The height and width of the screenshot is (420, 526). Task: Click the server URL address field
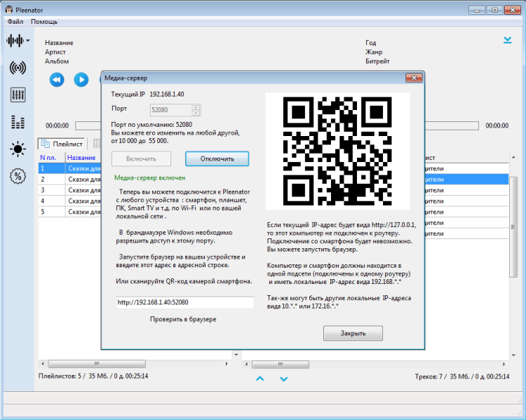pyautogui.click(x=184, y=303)
